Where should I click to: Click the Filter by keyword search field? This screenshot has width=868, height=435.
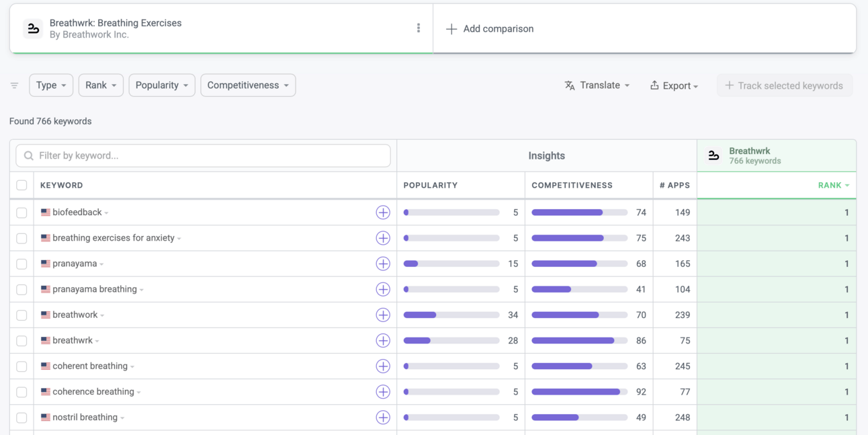(x=203, y=156)
